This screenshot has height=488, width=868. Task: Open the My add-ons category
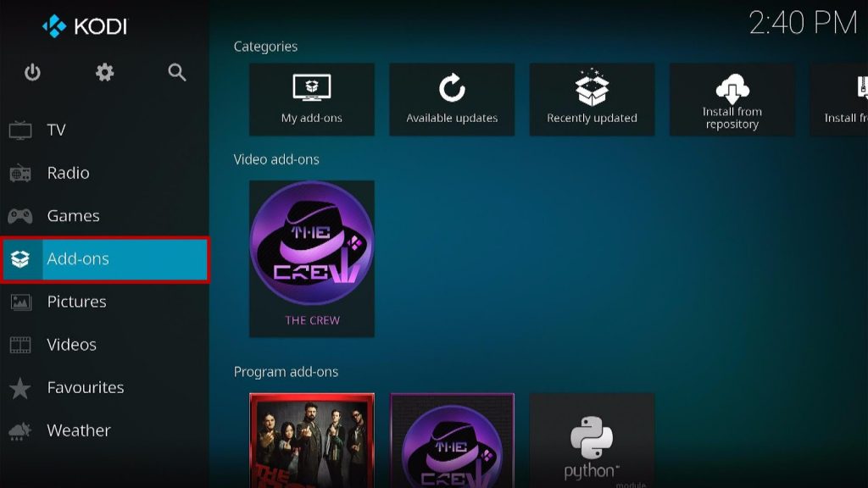pos(312,100)
